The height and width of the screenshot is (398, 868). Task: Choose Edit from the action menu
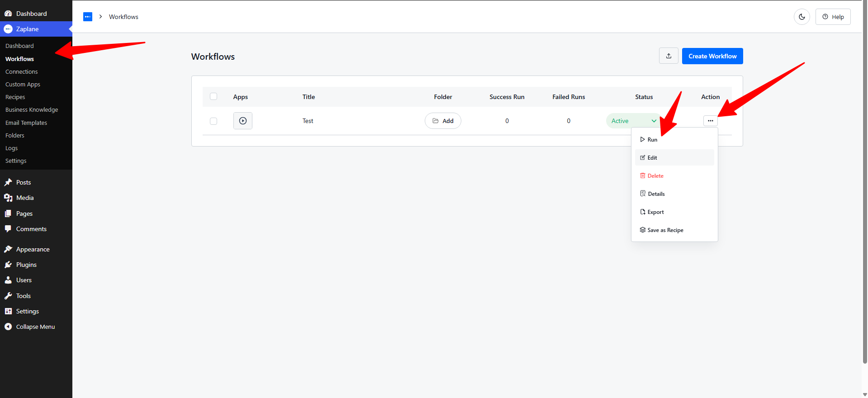(674, 157)
